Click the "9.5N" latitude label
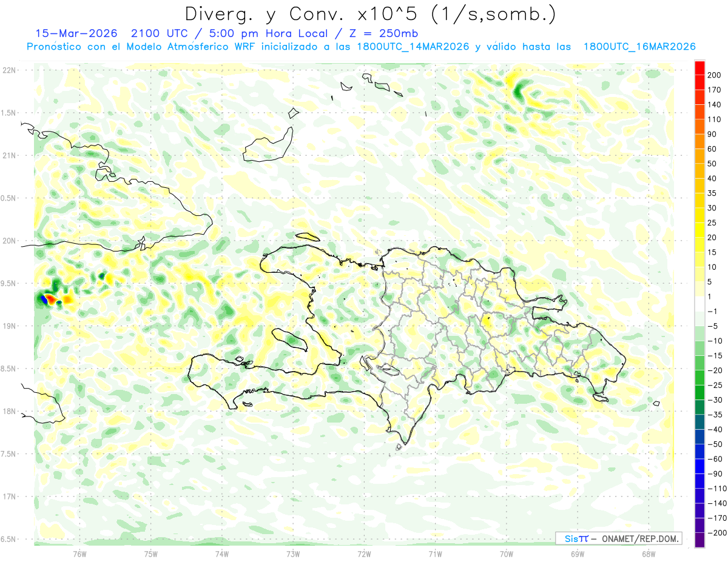Viewport: 728px width, 562px height. pos(8,283)
